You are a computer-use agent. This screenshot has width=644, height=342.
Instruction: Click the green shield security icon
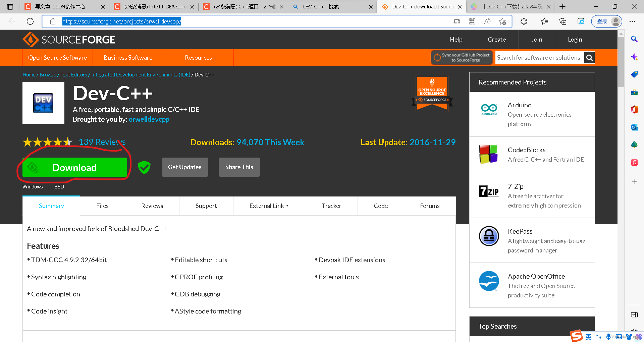(144, 167)
